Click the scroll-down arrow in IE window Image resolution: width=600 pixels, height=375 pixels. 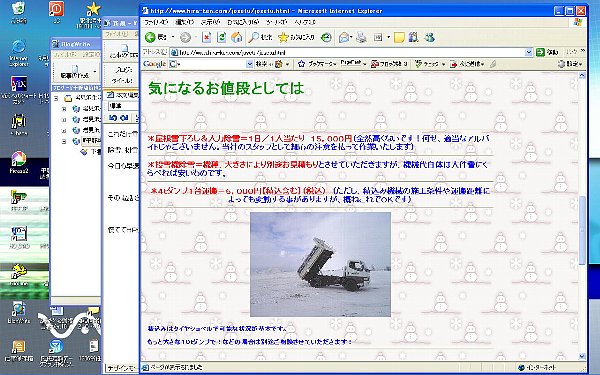582,356
